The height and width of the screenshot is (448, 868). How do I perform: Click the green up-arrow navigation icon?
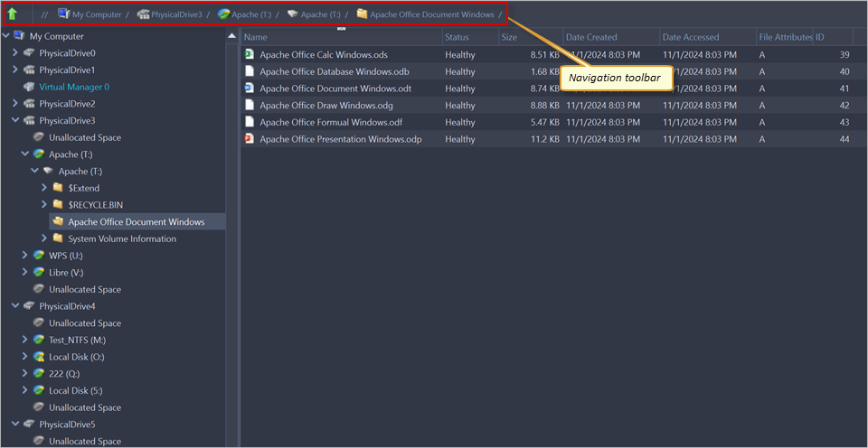point(13,14)
